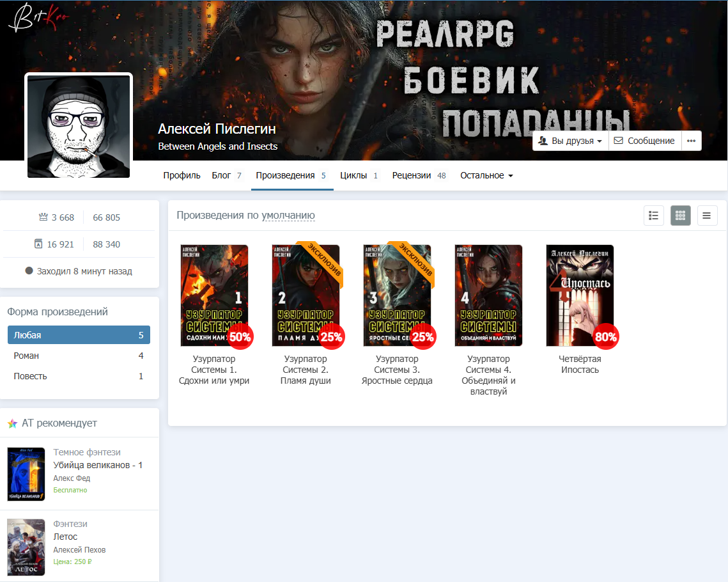Viewport: 728px width, 582px height.
Task: Open the three-dots more actions menu
Action: click(x=691, y=141)
